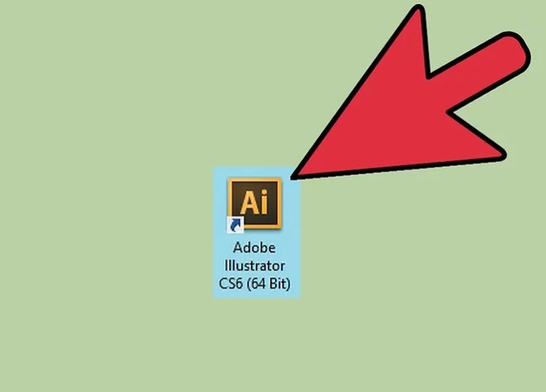Click the blue shortcut arrow overlay
Image resolution: width=546 pixels, height=392 pixels.
pos(235,224)
